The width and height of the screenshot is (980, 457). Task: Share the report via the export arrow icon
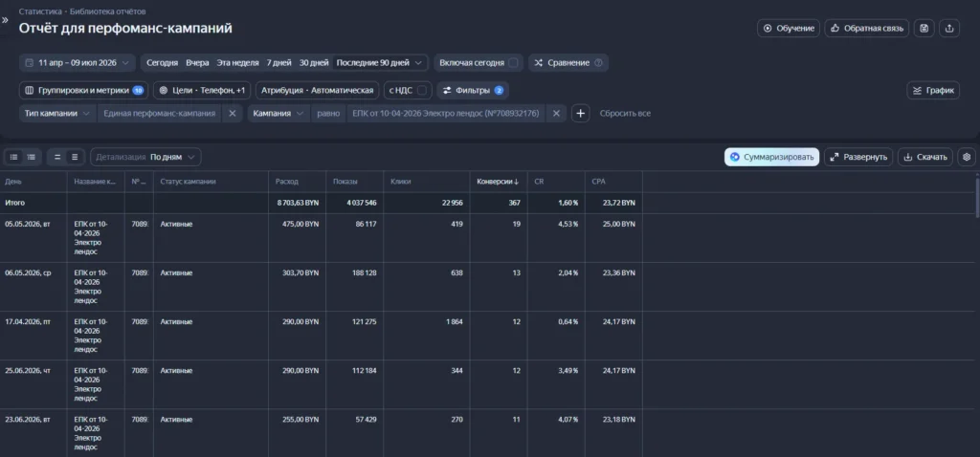949,28
